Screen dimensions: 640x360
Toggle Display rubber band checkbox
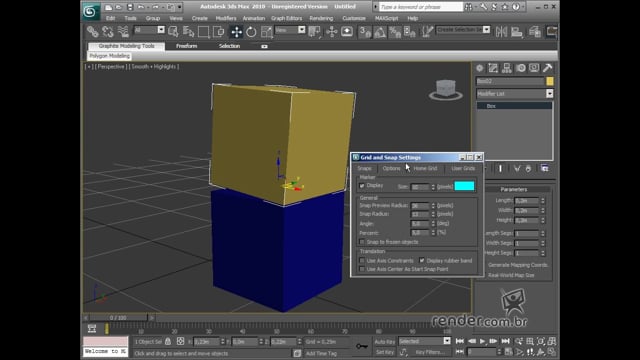[422, 260]
